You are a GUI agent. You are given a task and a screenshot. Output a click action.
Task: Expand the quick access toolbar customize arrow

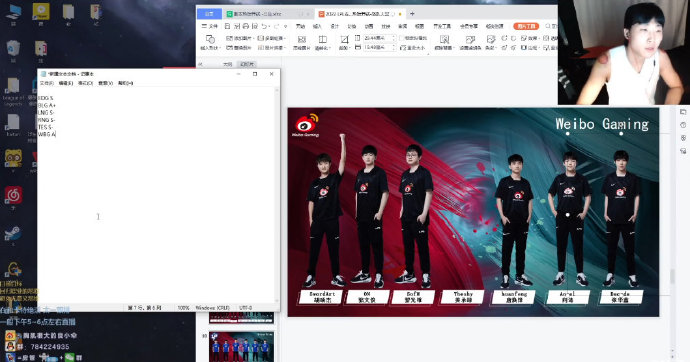[x=286, y=26]
